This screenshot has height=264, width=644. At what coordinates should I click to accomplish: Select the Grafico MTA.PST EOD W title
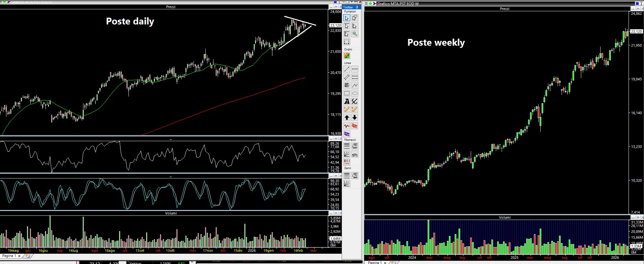click(398, 4)
